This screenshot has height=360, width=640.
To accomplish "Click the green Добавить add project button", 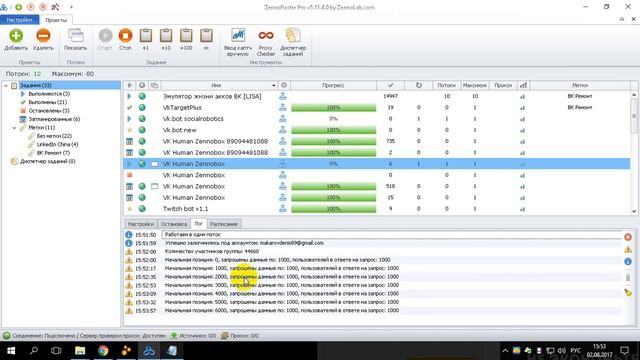I will tap(16, 40).
